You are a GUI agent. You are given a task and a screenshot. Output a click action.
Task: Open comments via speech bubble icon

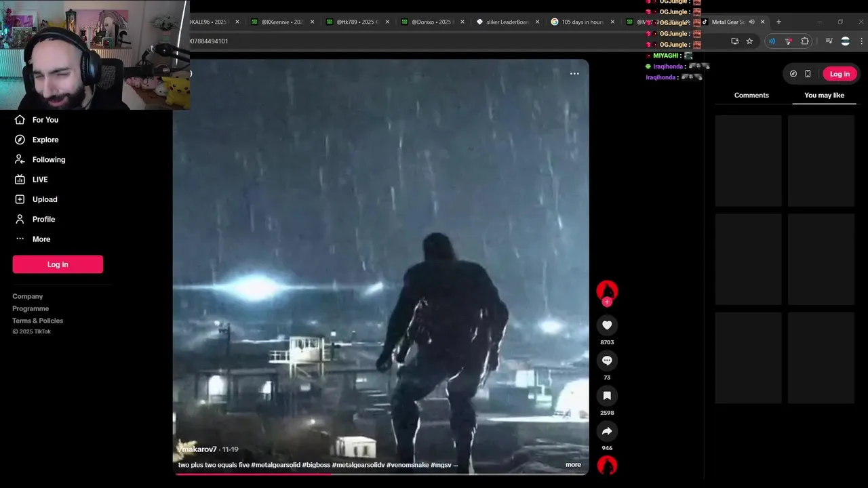point(607,361)
